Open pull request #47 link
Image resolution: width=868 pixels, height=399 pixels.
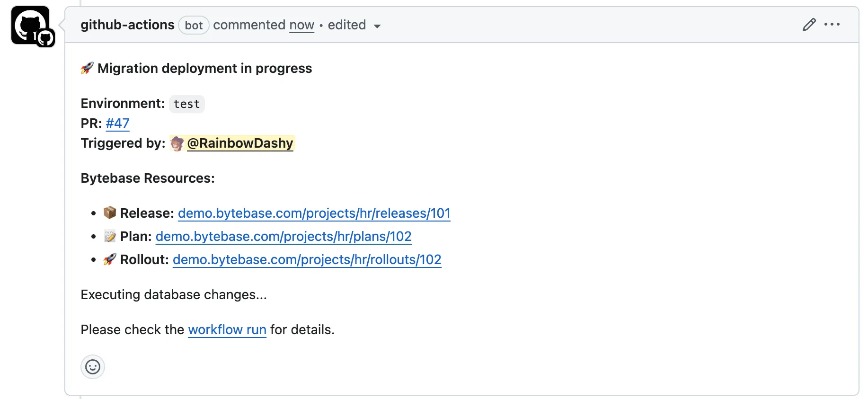(117, 124)
